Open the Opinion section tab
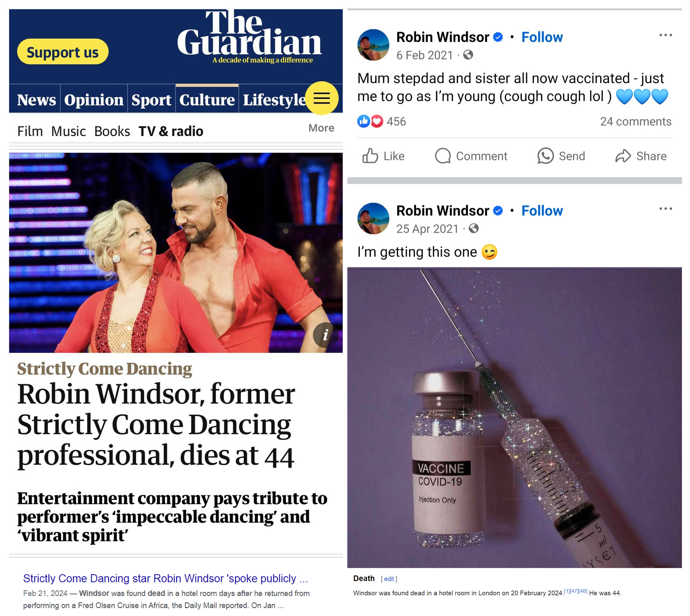 click(x=94, y=99)
